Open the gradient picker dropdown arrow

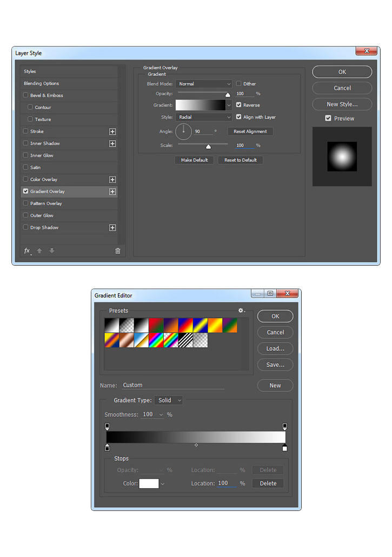tap(229, 105)
